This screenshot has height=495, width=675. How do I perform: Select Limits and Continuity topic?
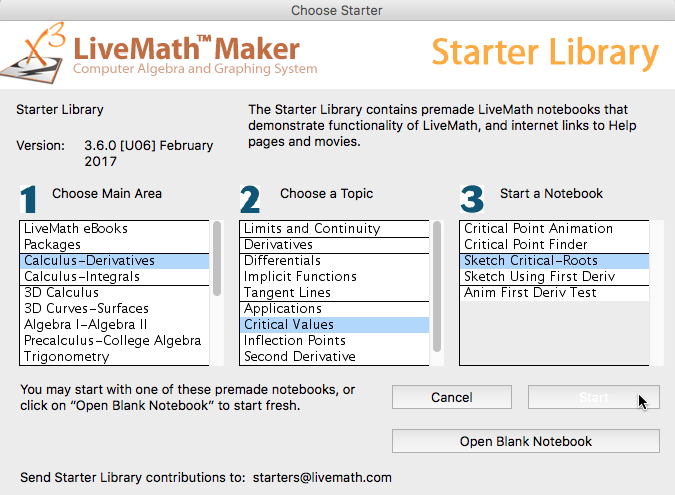click(x=334, y=229)
